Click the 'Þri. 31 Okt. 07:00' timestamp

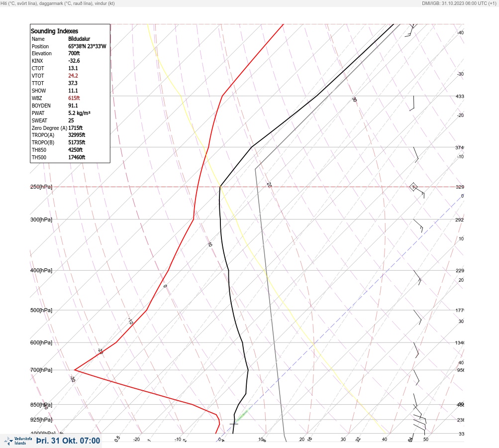click(68, 441)
